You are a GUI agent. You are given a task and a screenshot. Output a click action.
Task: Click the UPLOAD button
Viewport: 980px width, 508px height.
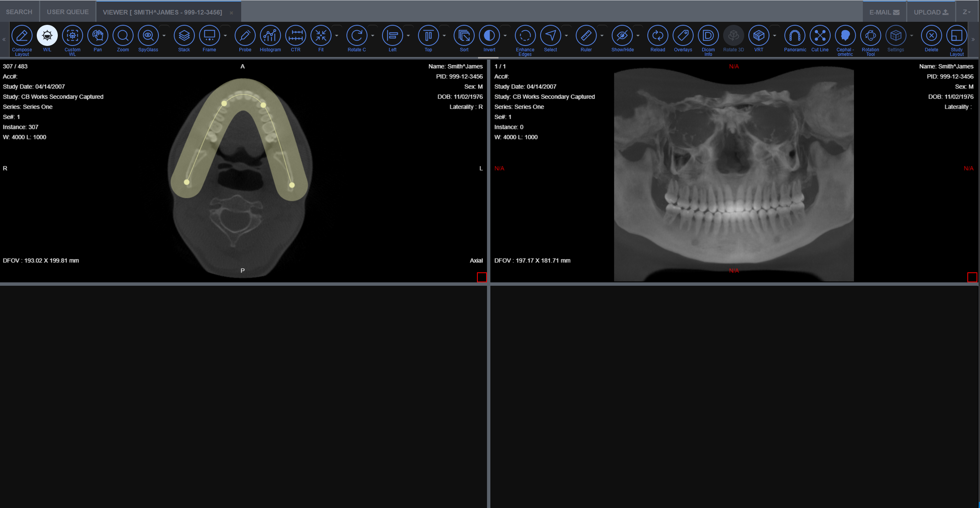tap(931, 12)
